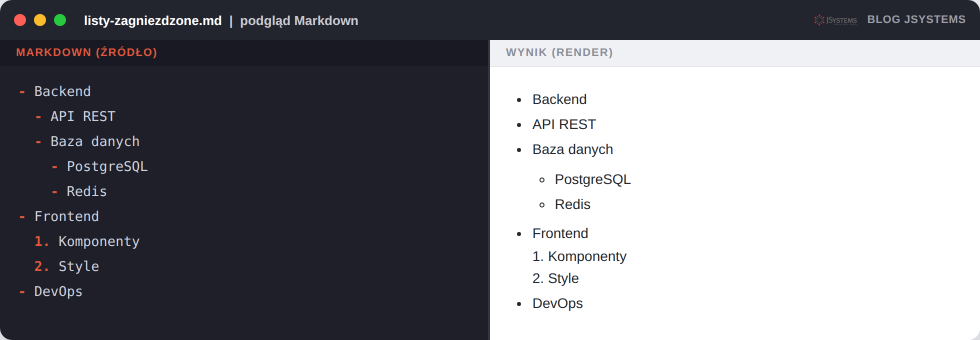Click source line '- Baza danych'

(x=87, y=141)
